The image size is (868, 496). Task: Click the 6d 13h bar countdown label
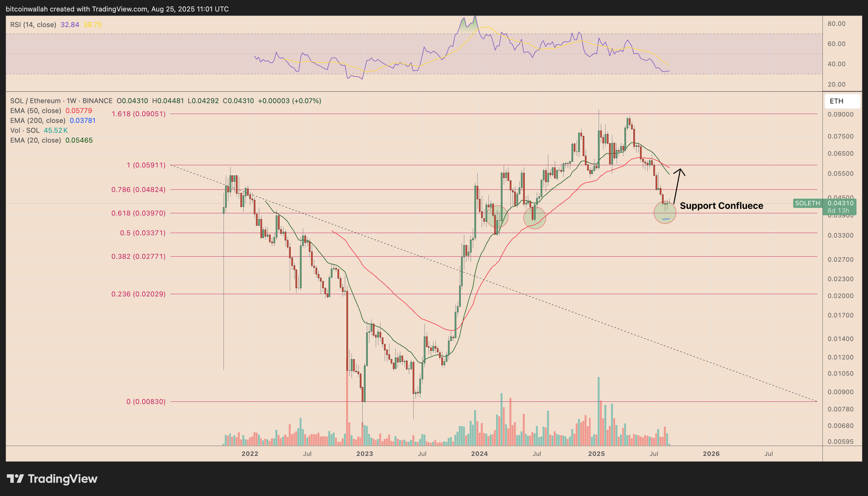838,210
